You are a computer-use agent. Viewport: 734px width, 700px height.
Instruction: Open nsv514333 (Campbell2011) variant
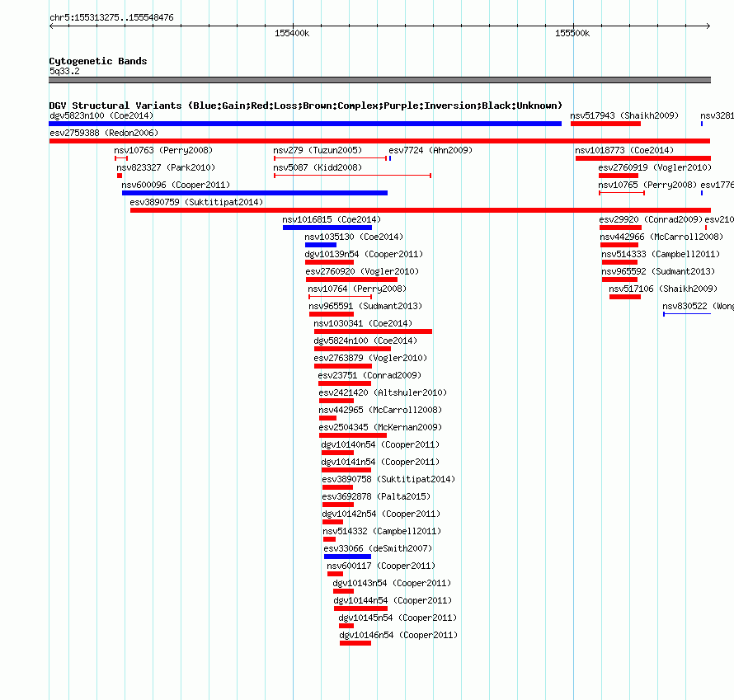pyautogui.click(x=661, y=254)
